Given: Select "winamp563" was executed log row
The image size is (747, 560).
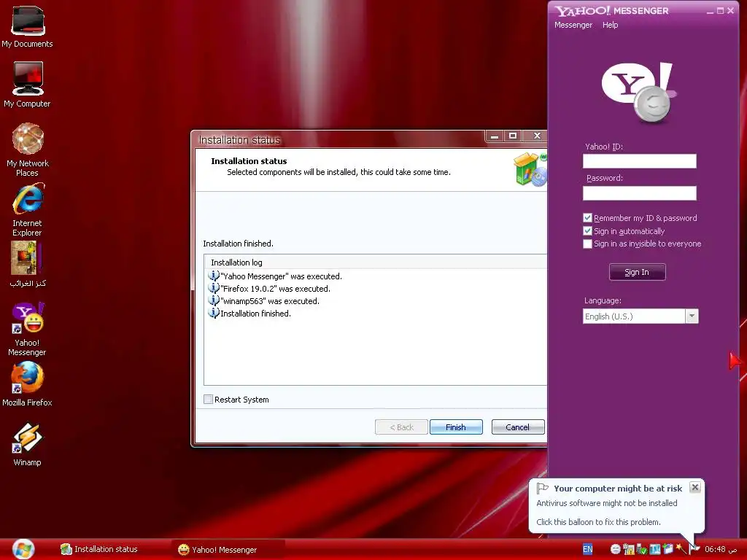Looking at the screenshot, I should pos(264,301).
